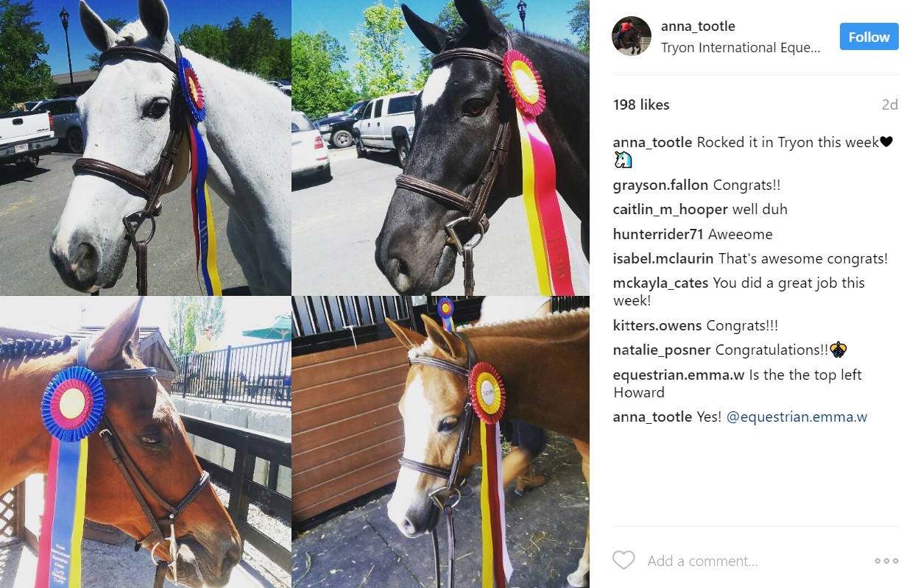Click the white horse photo with blue rosette
This screenshot has width=915, height=588.
coord(146,147)
